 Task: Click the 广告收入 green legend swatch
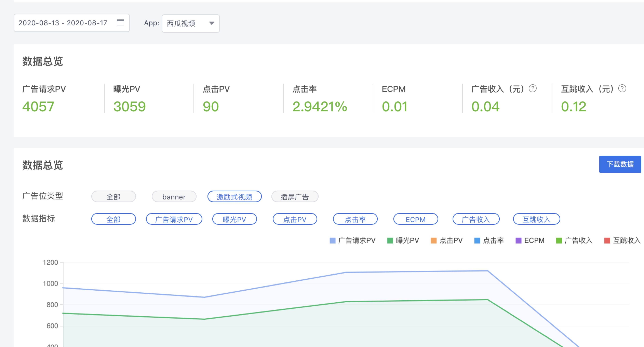coord(559,241)
